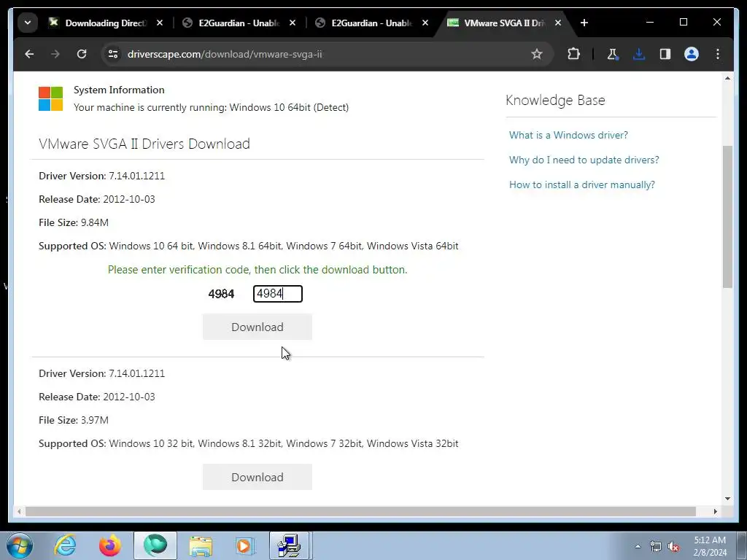747x560 pixels.
Task: Click the muted volume tray icon
Action: click(673, 546)
